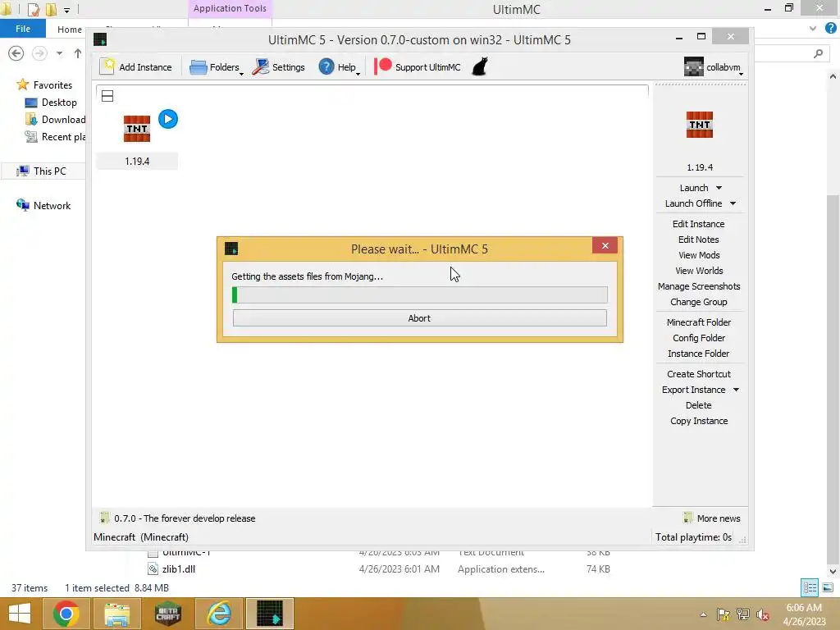Expand the Explorer ribbon chevron
The image size is (840, 630).
(813, 29)
